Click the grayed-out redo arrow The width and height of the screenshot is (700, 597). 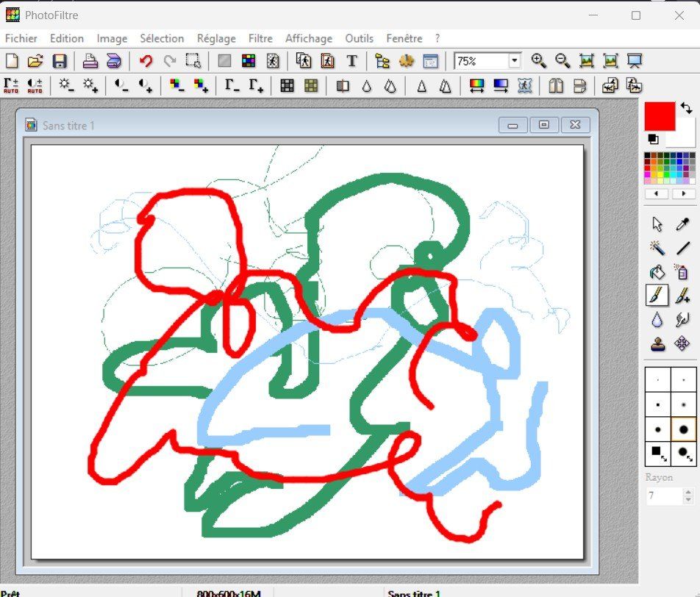click(170, 61)
